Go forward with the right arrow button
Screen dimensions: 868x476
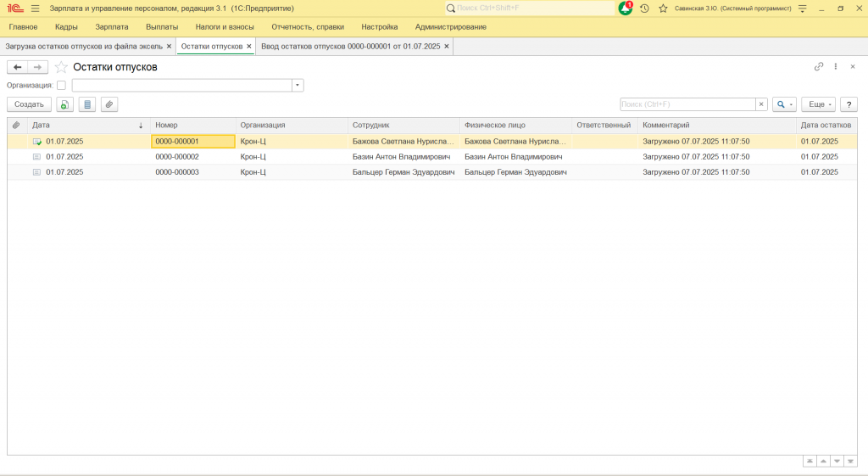click(x=37, y=67)
